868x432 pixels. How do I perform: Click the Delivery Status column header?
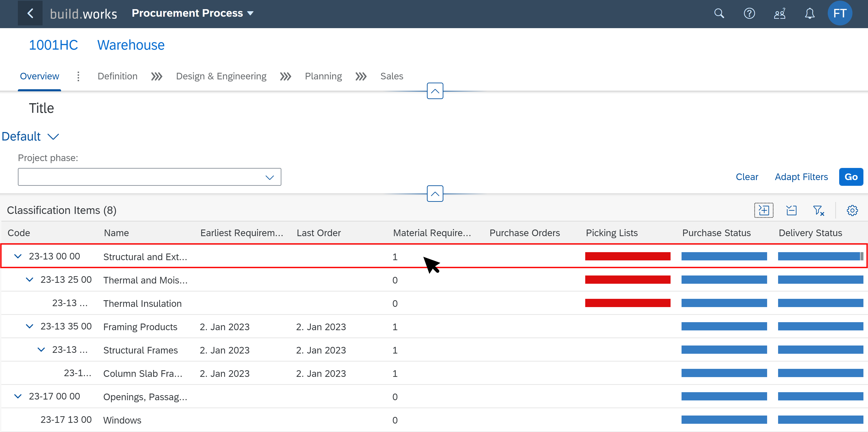(x=810, y=233)
